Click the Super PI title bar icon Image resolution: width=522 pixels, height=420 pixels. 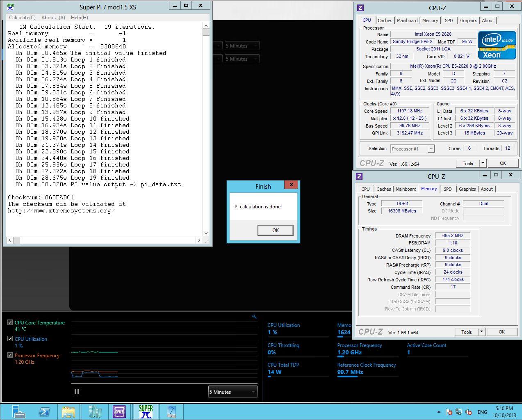coord(10,7)
